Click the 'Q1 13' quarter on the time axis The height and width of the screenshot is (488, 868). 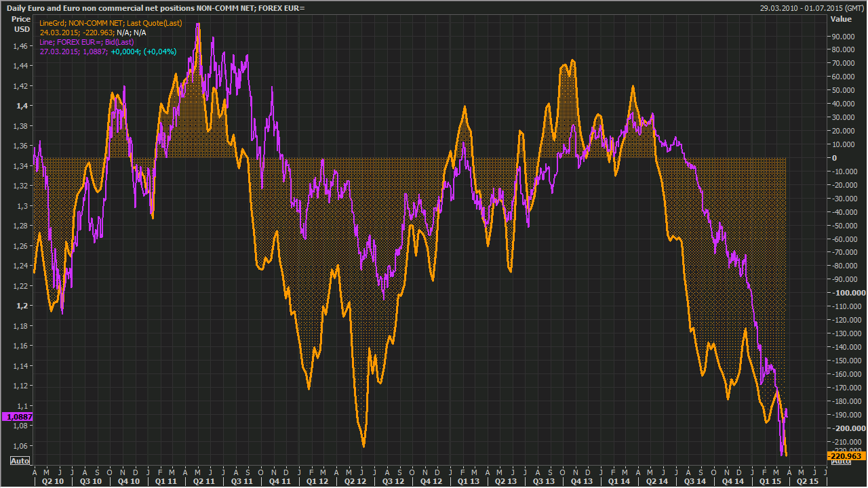tap(469, 481)
